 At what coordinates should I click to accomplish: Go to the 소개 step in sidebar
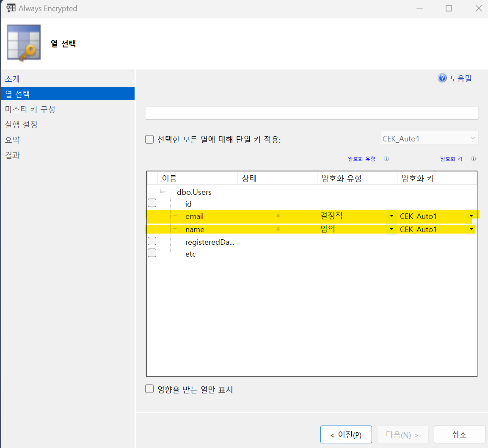pyautogui.click(x=13, y=79)
